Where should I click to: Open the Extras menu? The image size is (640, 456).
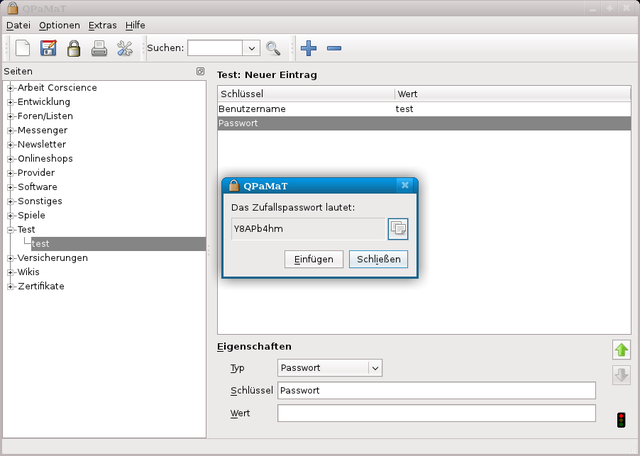point(102,25)
